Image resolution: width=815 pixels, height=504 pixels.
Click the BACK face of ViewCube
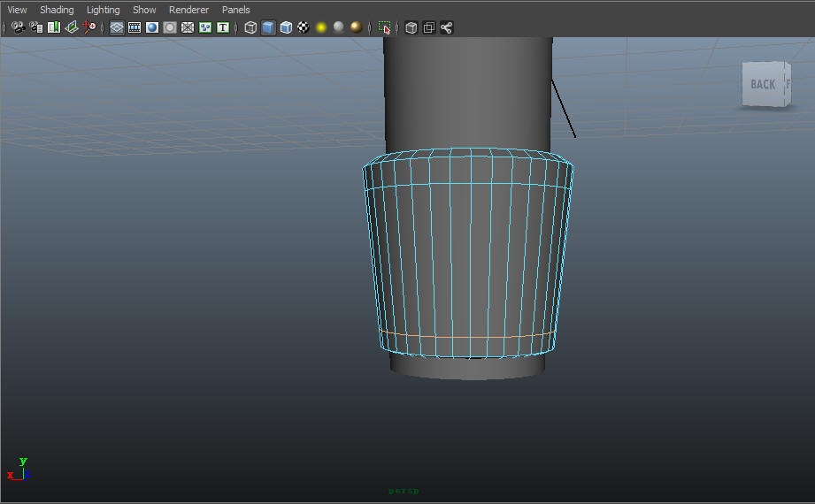point(763,84)
